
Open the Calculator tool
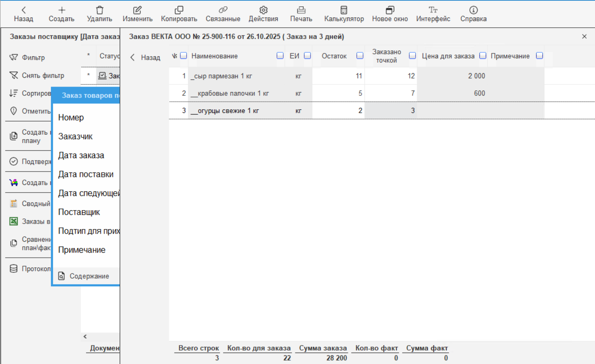click(344, 10)
